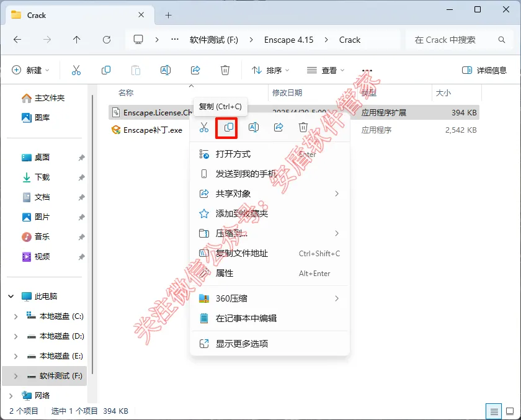Switch to large thumbnails view in the status bar

tap(510, 411)
